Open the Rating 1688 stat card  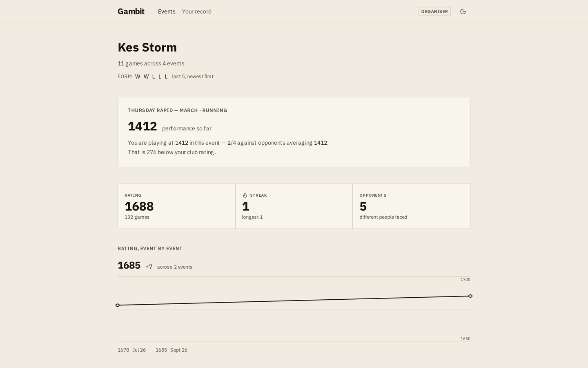[176, 206]
